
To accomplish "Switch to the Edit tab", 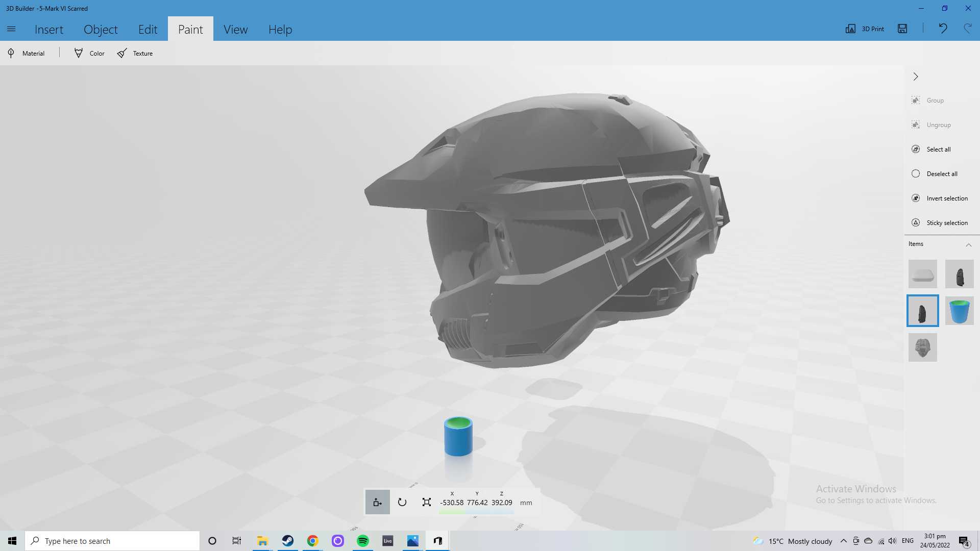I will pyautogui.click(x=148, y=29).
